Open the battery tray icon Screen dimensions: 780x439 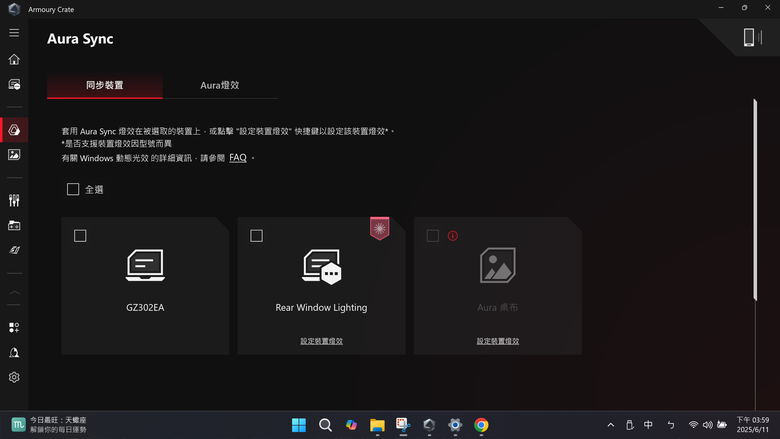(722, 425)
